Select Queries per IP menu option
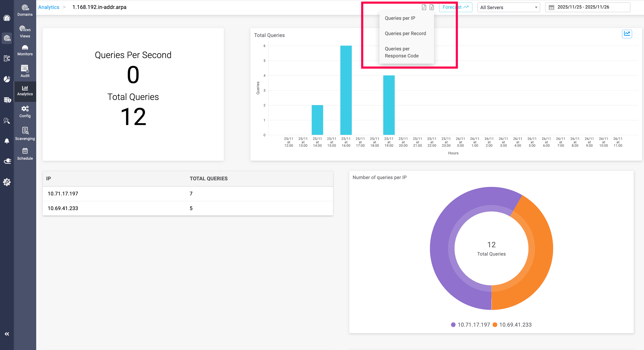 click(x=400, y=18)
